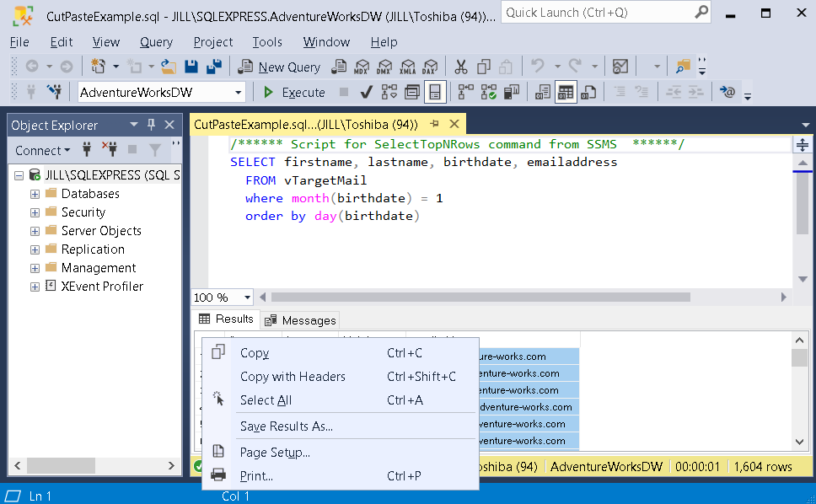Expand the Security node
This screenshot has height=504, width=816.
pos(35,212)
